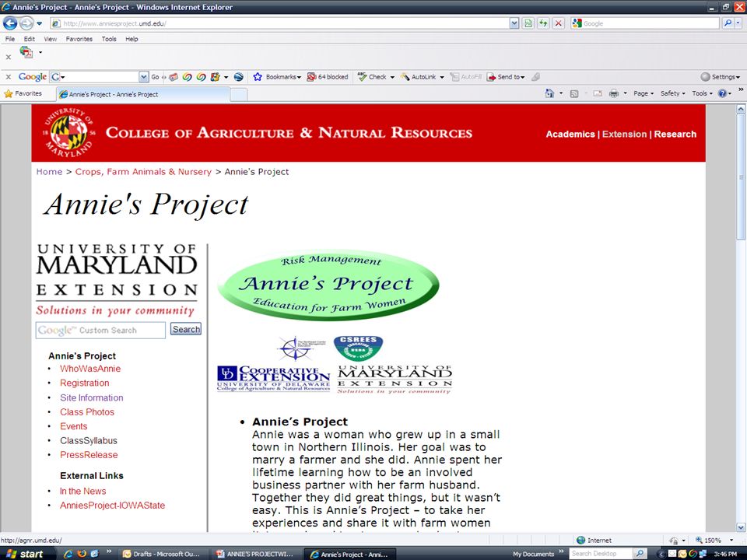
Task: Click the Google search box in IE
Action: (x=651, y=23)
